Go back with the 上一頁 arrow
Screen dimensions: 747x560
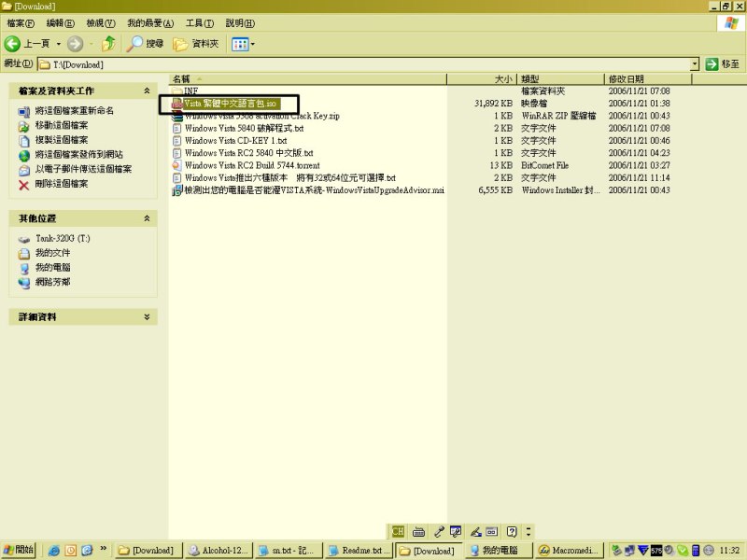27,44
